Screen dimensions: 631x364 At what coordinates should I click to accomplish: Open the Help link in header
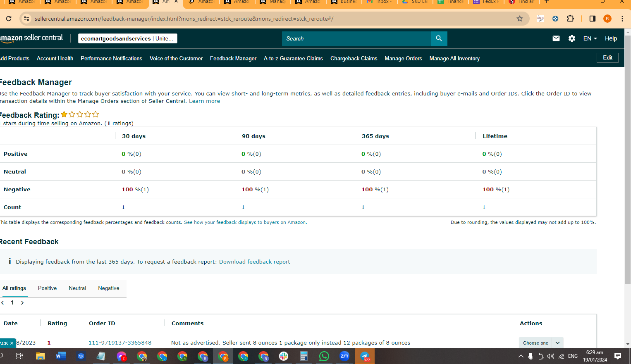pos(611,38)
